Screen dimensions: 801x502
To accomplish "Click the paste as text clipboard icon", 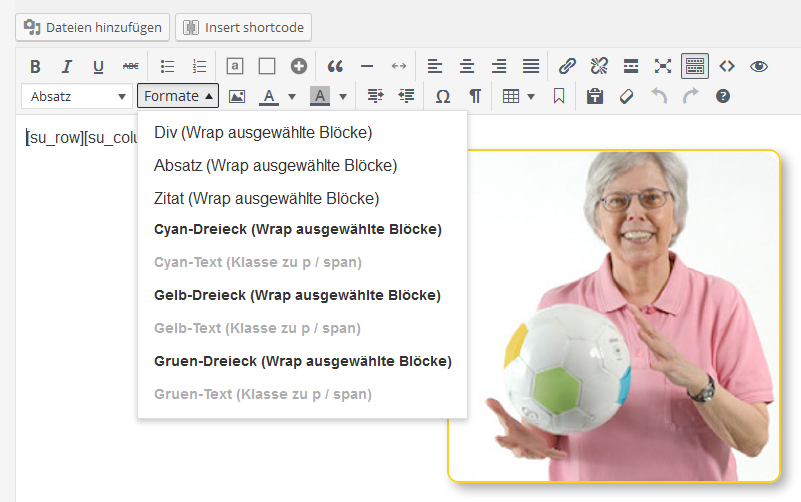I will click(x=595, y=97).
